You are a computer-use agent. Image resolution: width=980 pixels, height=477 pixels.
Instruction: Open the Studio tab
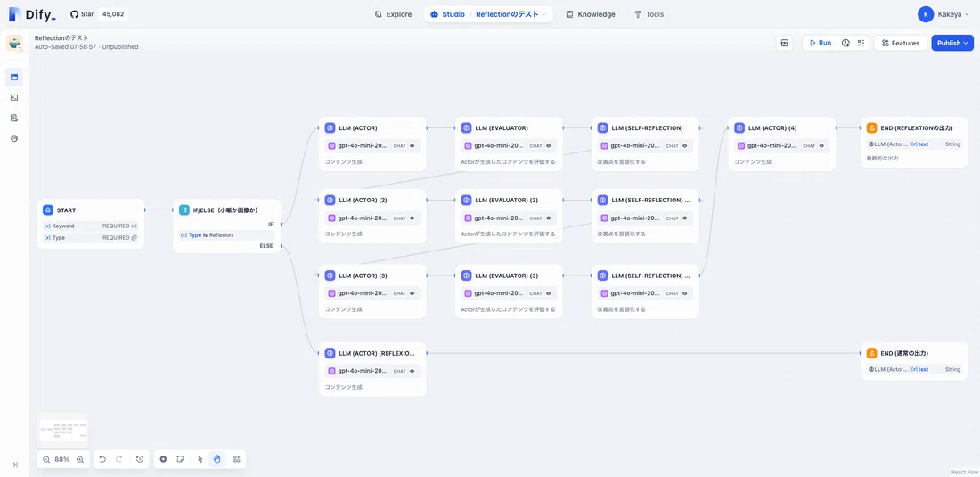[447, 14]
